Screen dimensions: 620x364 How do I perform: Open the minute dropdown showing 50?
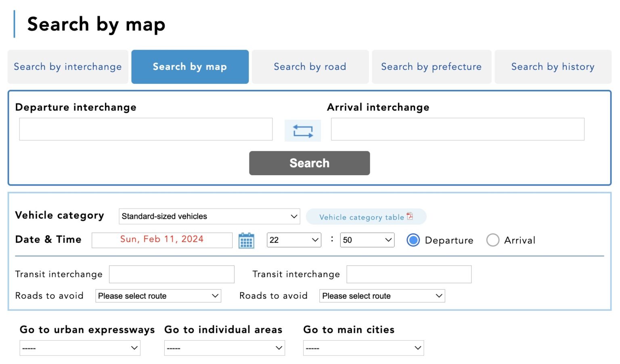[367, 240]
